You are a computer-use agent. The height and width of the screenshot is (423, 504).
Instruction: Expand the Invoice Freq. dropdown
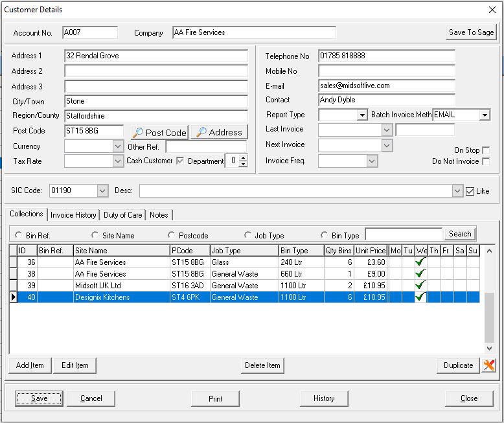coord(372,161)
